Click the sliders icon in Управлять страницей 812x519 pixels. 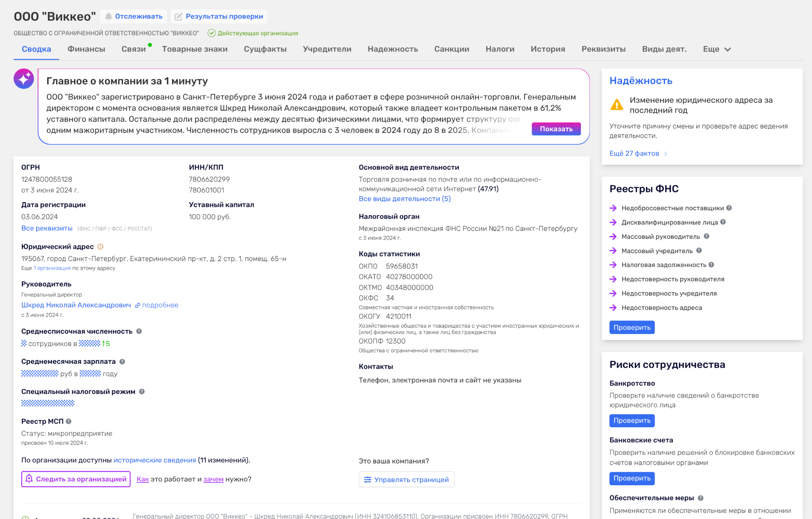click(368, 480)
